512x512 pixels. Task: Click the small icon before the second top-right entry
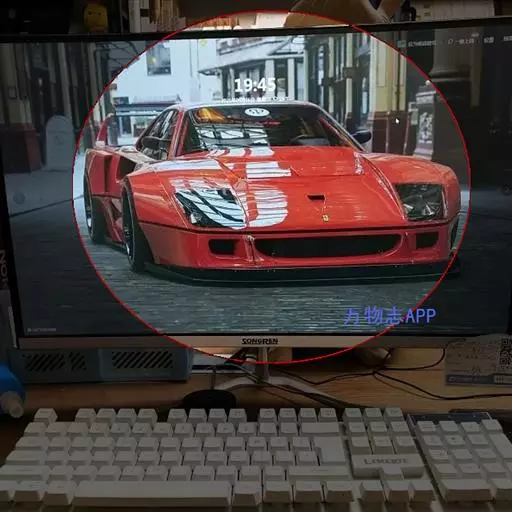tap(450, 41)
